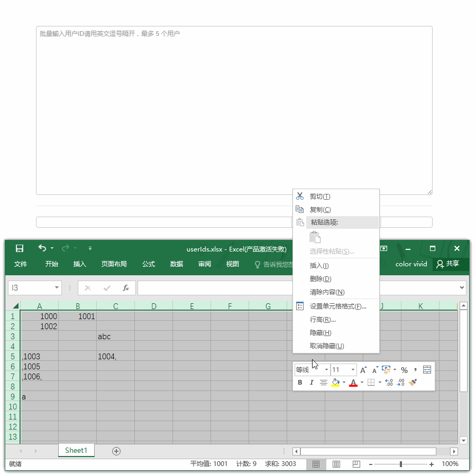This screenshot has height=475, width=476.
Task: Toggle italic in mini toolbar
Action: (312, 383)
